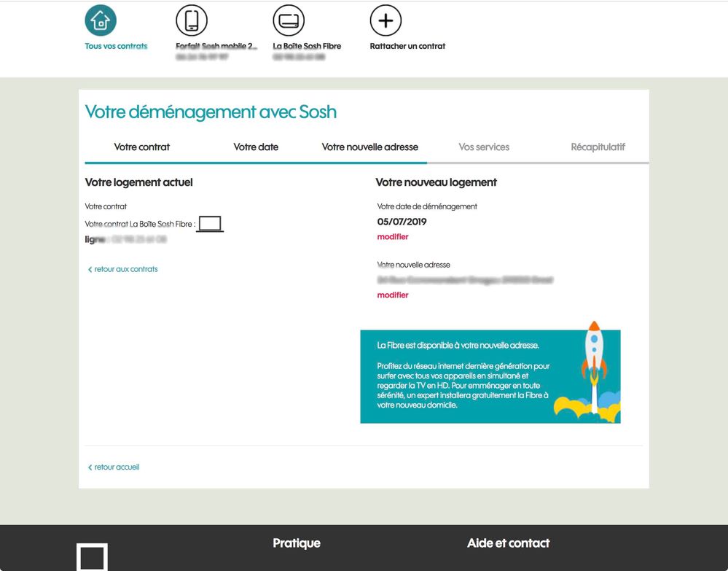This screenshot has height=571, width=728.
Task: Click the plus icon to attach a contract
Action: point(385,21)
